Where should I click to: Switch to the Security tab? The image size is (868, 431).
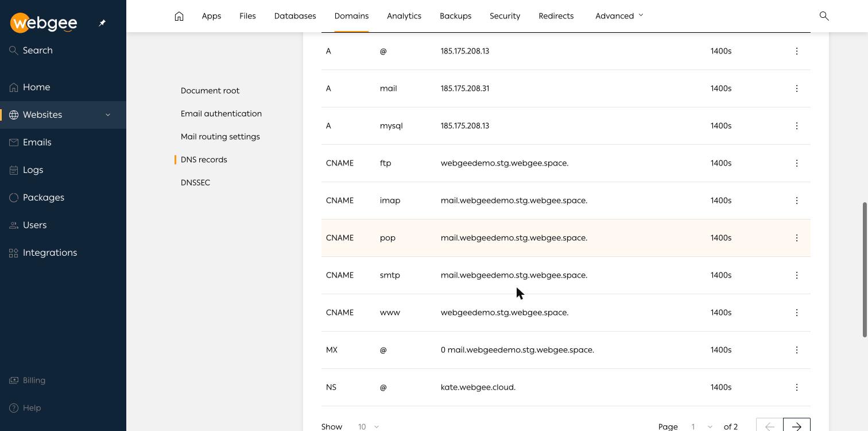tap(505, 16)
